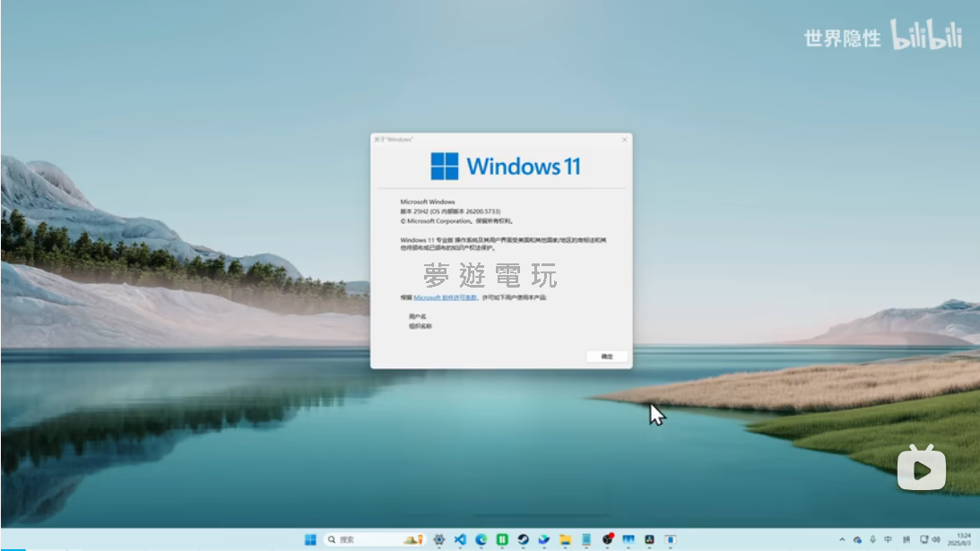Open the cloud icon in system tray
This screenshot has width=980, height=551.
pyautogui.click(x=857, y=539)
